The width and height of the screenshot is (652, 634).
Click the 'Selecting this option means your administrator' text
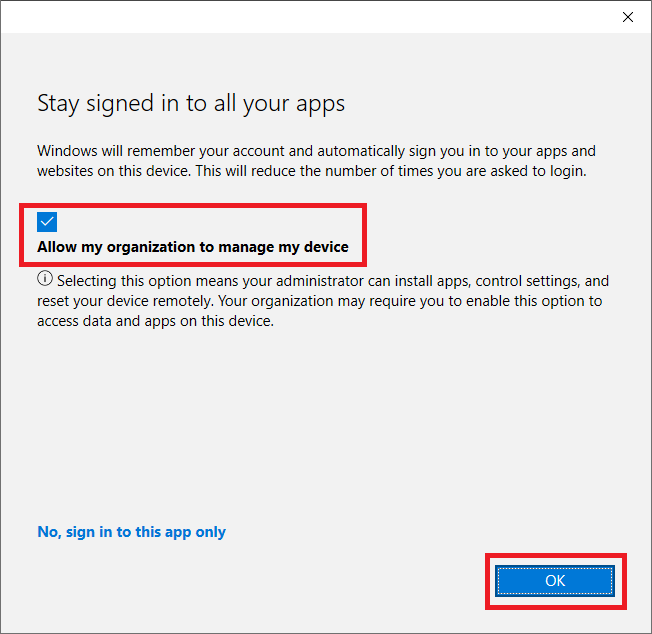pos(323,301)
